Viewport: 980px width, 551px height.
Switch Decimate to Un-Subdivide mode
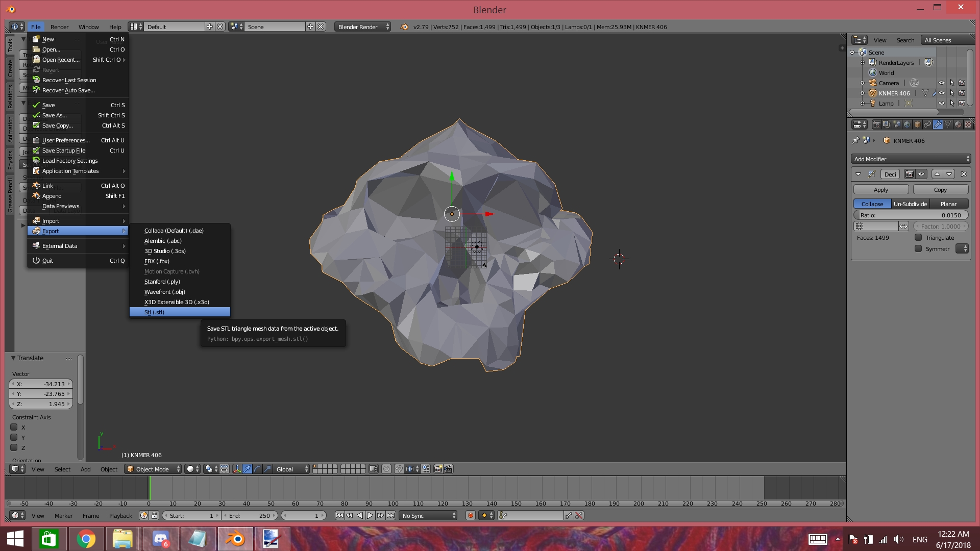pyautogui.click(x=910, y=204)
